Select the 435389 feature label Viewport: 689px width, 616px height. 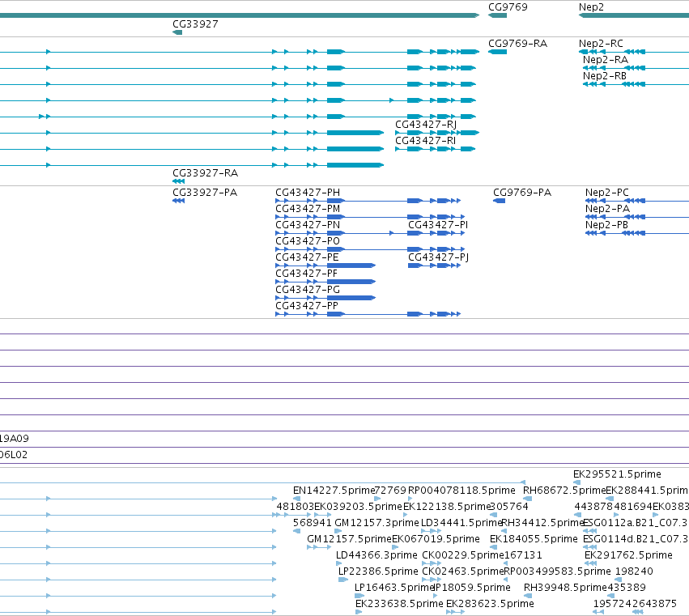(x=626, y=588)
